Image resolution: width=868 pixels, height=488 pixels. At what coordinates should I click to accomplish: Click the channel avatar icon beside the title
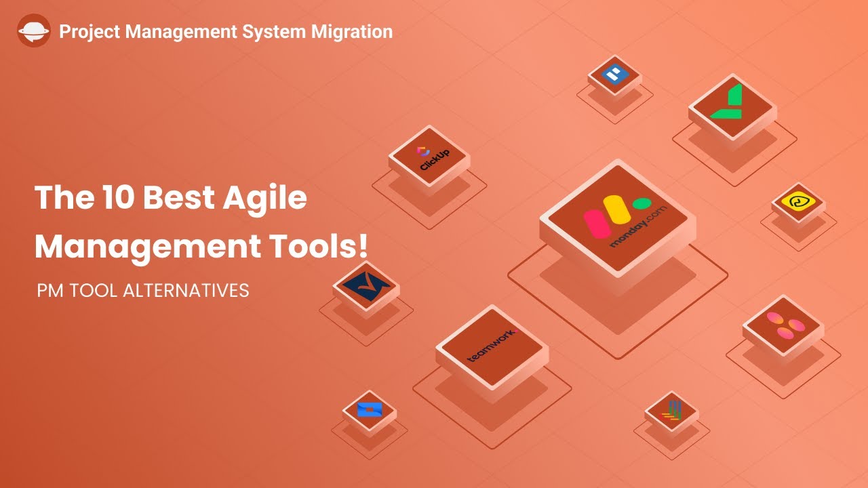tap(34, 31)
